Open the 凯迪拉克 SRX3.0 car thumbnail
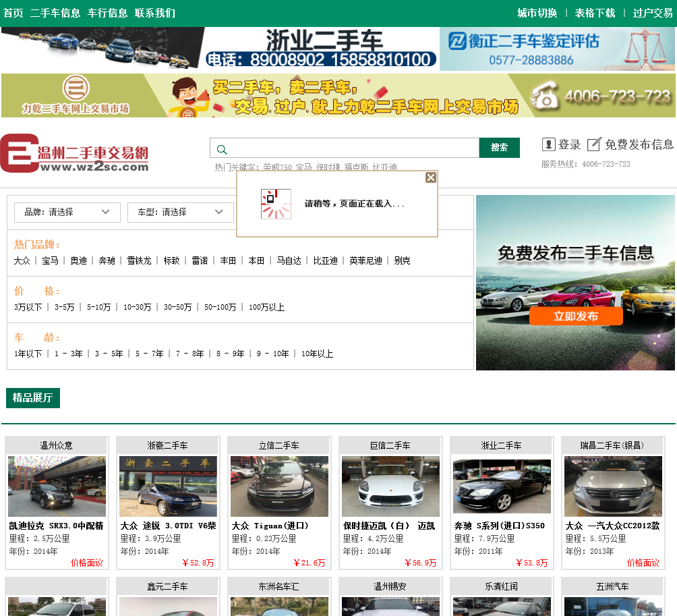The image size is (677, 616). click(x=57, y=486)
